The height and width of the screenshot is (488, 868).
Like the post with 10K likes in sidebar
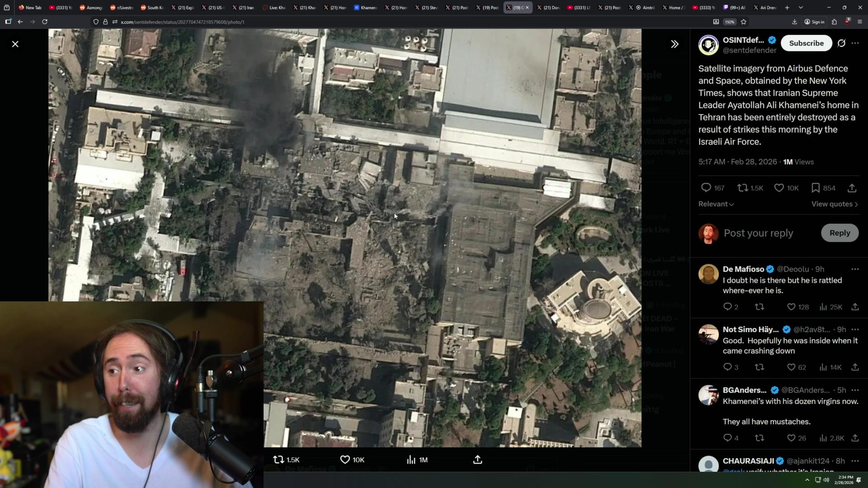coord(779,188)
